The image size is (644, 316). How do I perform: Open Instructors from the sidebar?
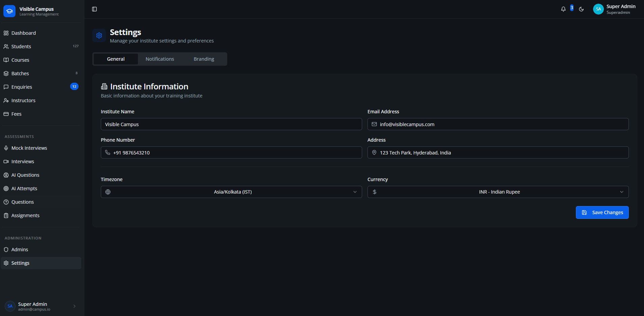click(x=24, y=100)
